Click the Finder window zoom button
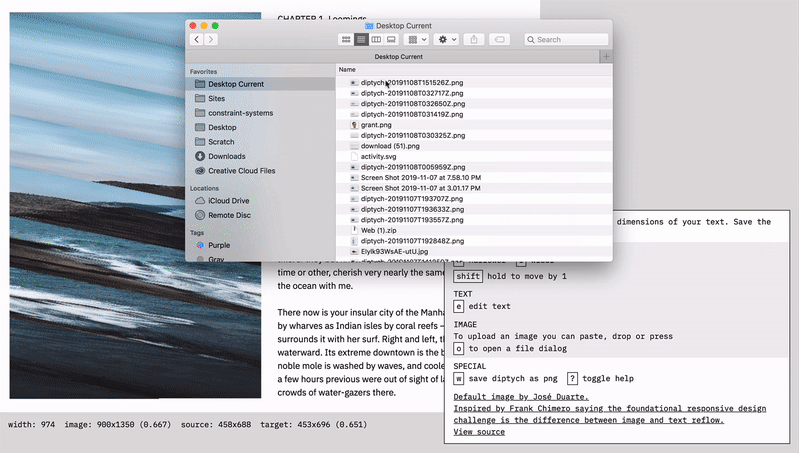The width and height of the screenshot is (799, 453). click(215, 25)
